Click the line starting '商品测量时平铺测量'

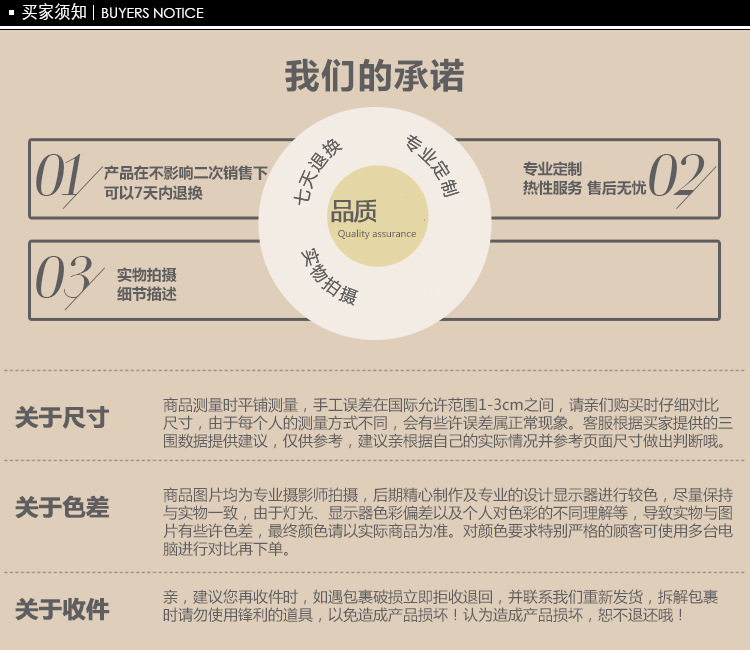tap(441, 405)
